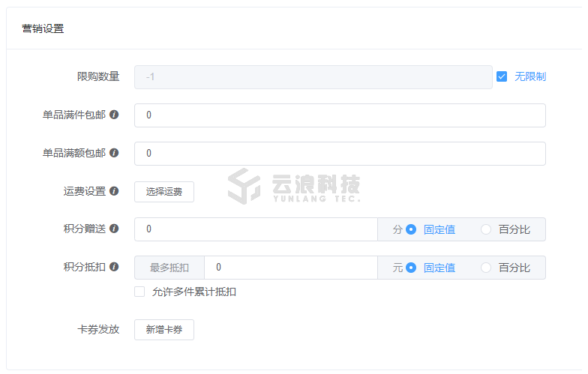Click info icon beside 单品满件包邮

114,115
